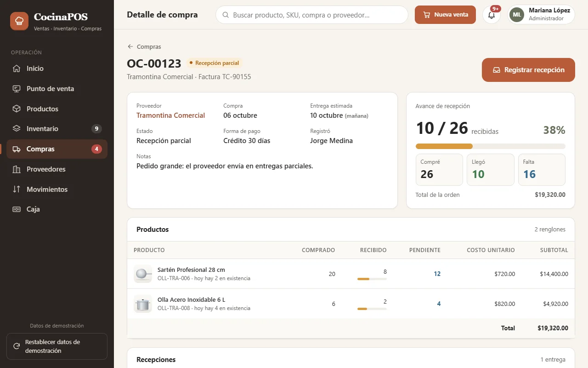Click the Compras truck icon
The height and width of the screenshot is (368, 588).
pos(17,149)
